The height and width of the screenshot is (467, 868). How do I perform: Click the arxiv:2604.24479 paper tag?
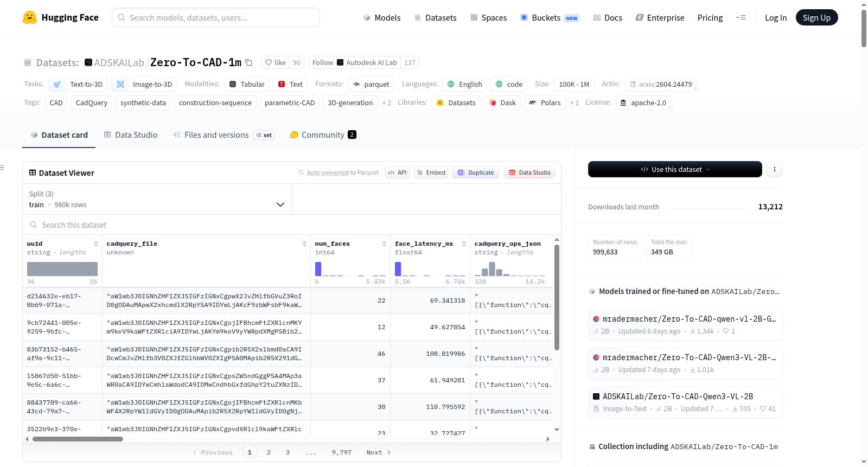(x=661, y=84)
